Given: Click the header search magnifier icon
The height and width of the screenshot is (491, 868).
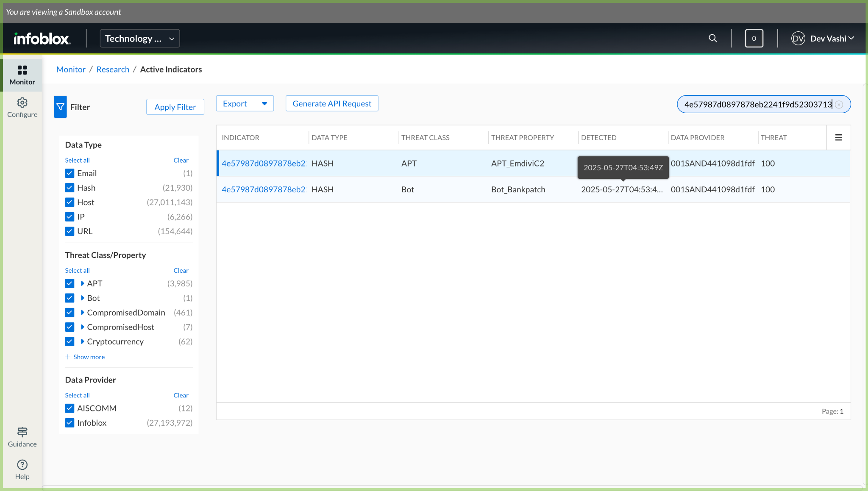Looking at the screenshot, I should (x=713, y=39).
